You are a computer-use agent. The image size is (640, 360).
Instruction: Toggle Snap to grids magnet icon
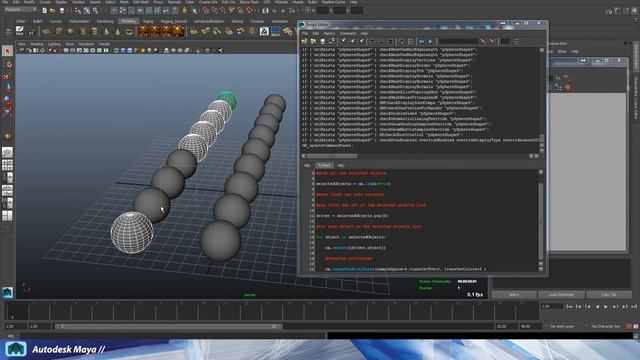point(206,11)
